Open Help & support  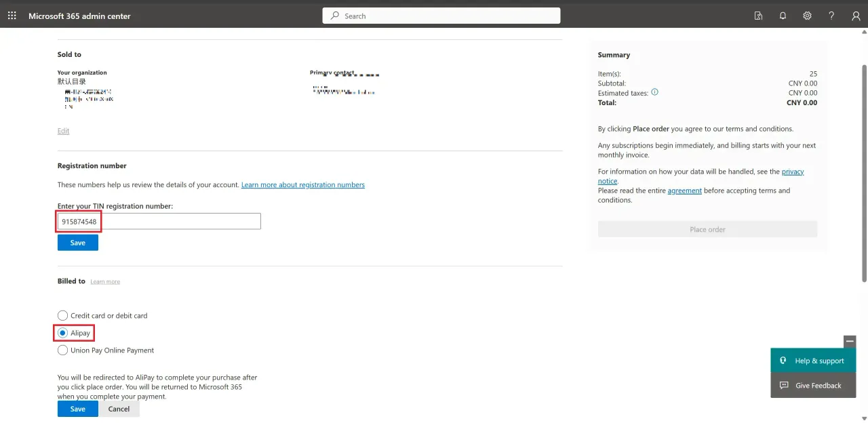click(x=813, y=361)
